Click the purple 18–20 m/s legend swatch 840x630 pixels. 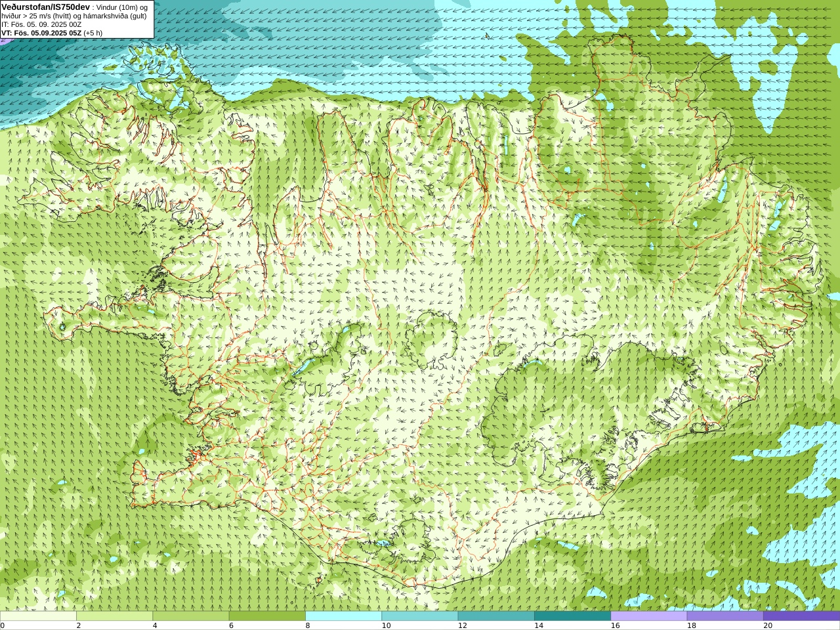coord(725,616)
